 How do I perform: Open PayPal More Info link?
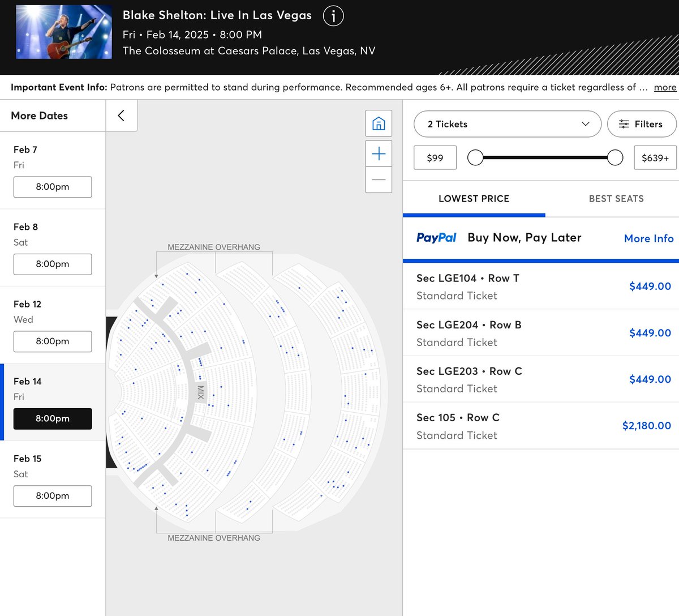[x=648, y=238]
